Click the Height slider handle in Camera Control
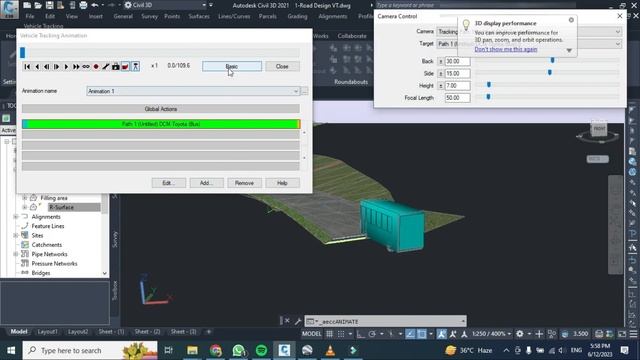Screen dimensions: 640x360 click(x=489, y=85)
